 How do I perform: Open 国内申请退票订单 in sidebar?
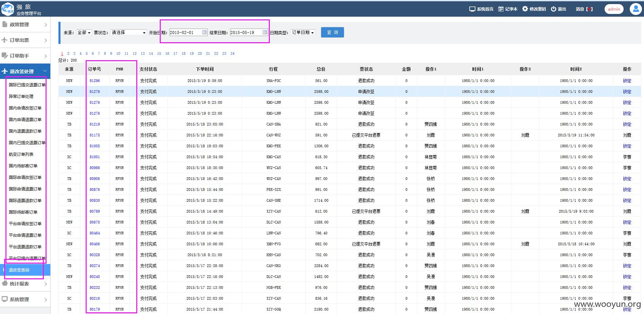(x=25, y=119)
